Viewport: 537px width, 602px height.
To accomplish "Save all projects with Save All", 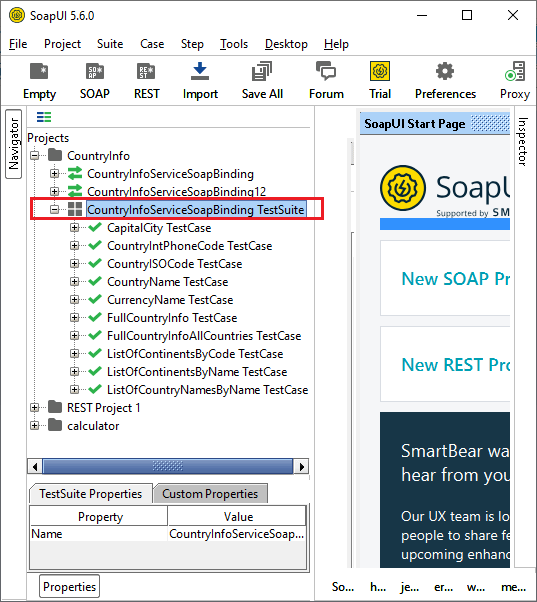I will coord(262,71).
